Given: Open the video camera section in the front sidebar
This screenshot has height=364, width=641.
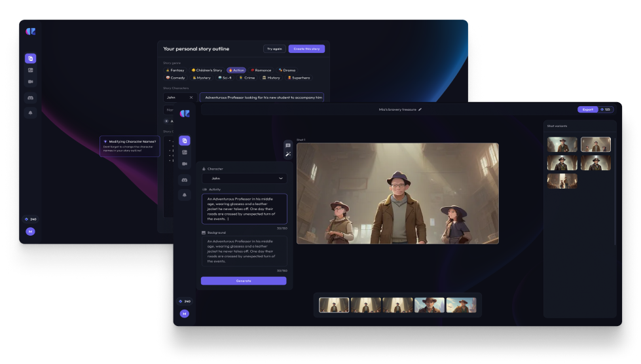Looking at the screenshot, I should tap(185, 164).
